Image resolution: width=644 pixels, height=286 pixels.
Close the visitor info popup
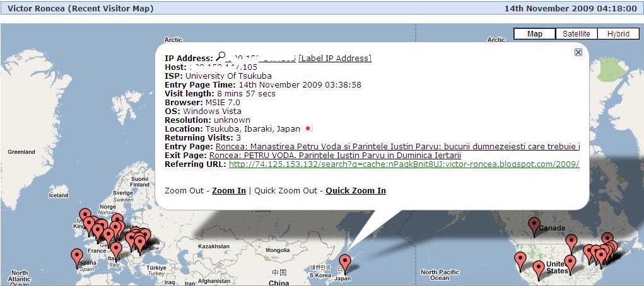point(578,52)
